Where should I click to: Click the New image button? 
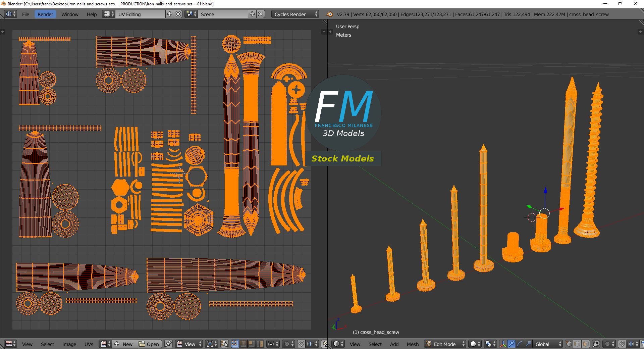[124, 344]
